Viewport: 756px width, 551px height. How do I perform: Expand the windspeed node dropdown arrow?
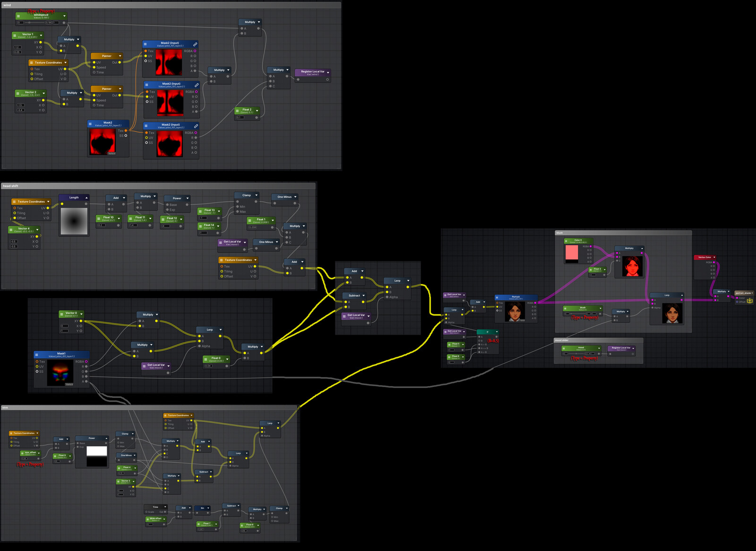[x=64, y=16]
